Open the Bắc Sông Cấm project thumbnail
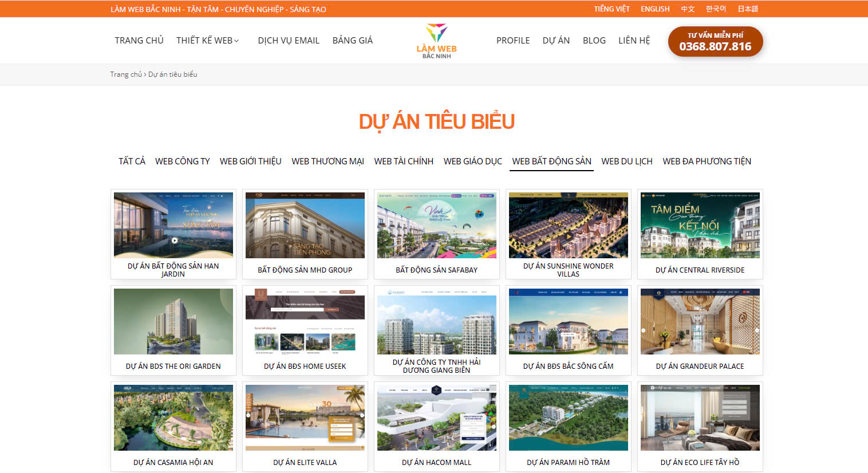The width and height of the screenshot is (868, 473). coord(569,321)
